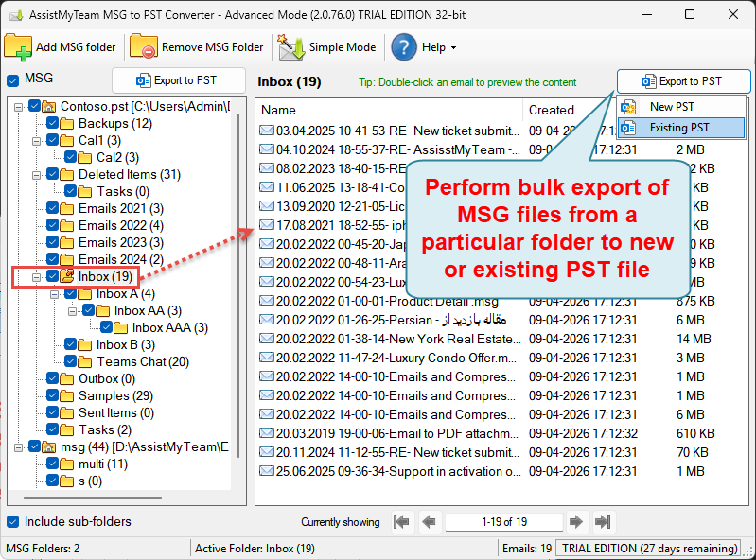This screenshot has width=756, height=560.
Task: Uncheck the Emails 2022 (4) checkbox
Action: click(52, 225)
